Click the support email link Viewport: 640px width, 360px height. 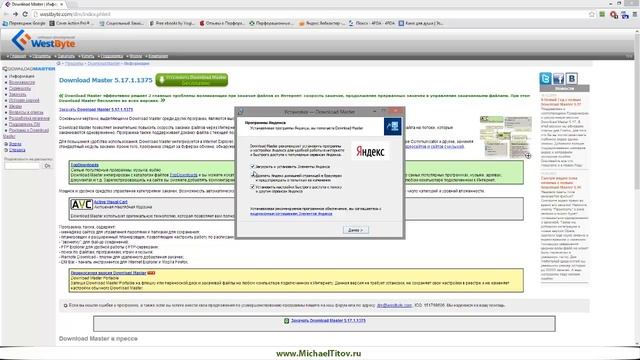[394, 305]
